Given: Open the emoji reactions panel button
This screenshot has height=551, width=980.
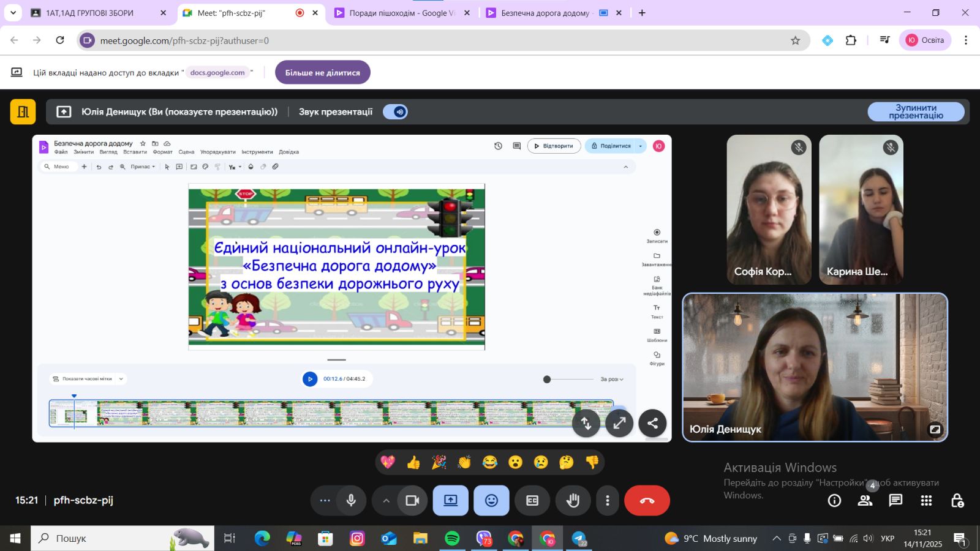Looking at the screenshot, I should click(491, 501).
